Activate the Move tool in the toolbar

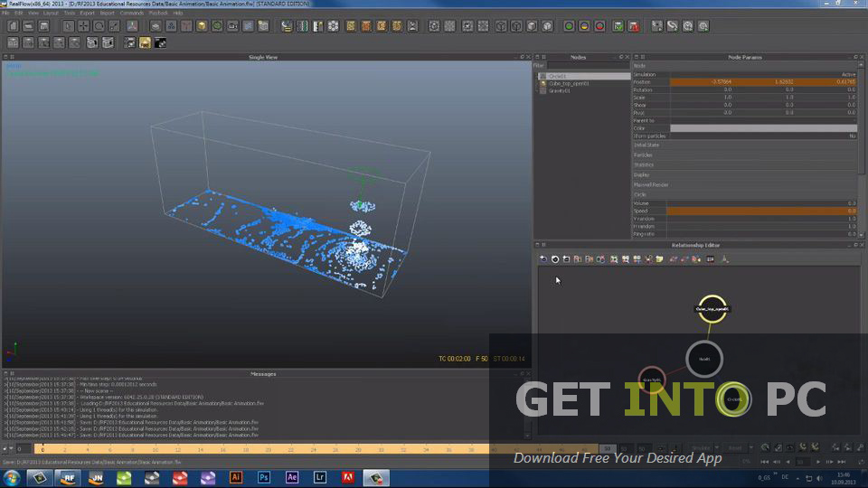coord(83,26)
